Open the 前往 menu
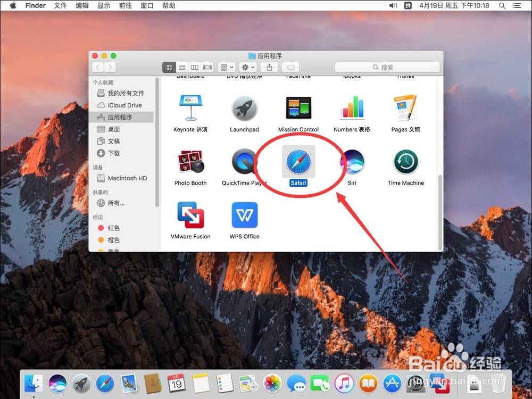The width and height of the screenshot is (532, 399). tap(125, 5)
